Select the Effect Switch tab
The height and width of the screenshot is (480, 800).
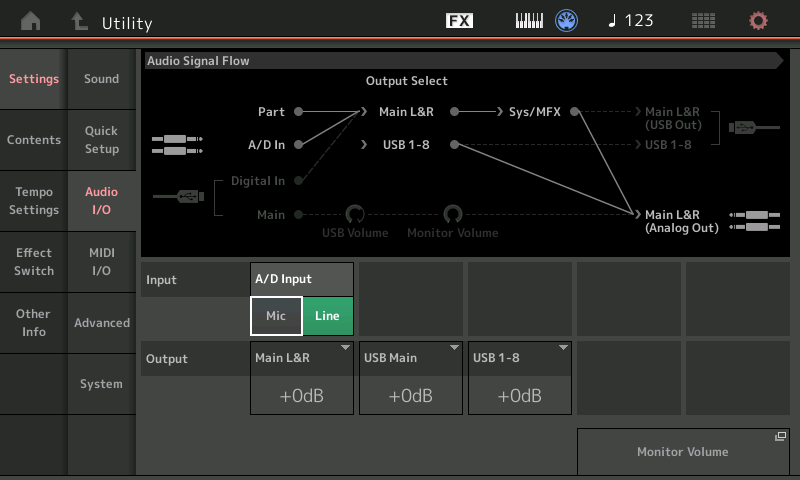click(x=34, y=262)
